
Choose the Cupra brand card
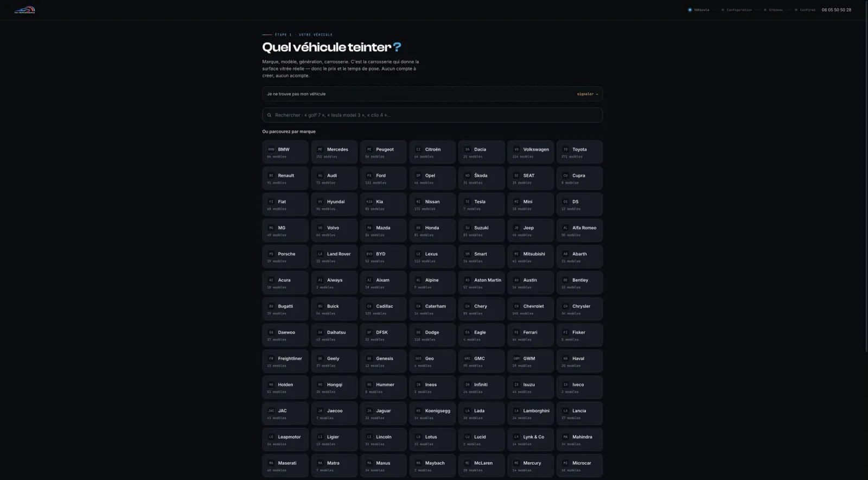(x=579, y=178)
